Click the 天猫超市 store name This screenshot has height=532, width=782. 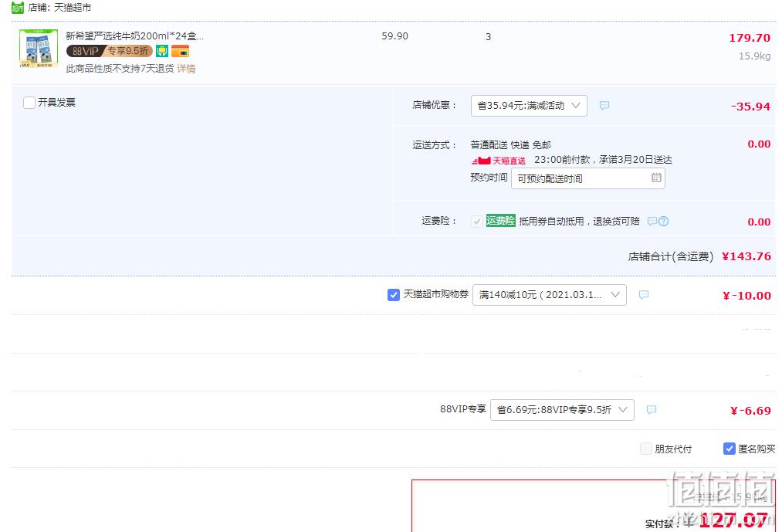(x=73, y=8)
